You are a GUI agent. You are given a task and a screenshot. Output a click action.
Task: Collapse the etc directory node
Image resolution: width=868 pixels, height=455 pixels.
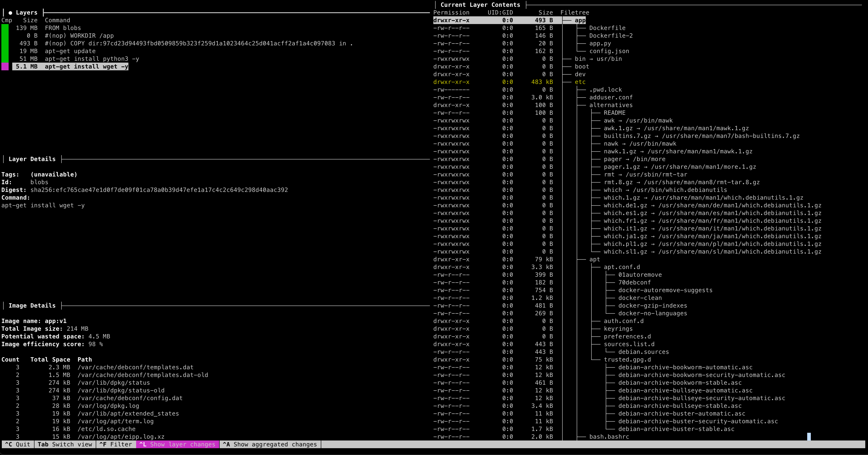tap(580, 82)
